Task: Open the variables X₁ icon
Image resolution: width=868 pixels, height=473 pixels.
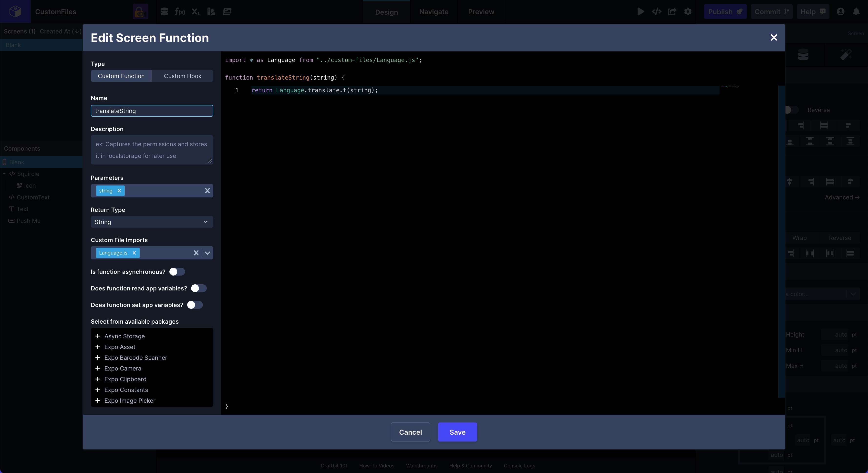Action: 196,12
